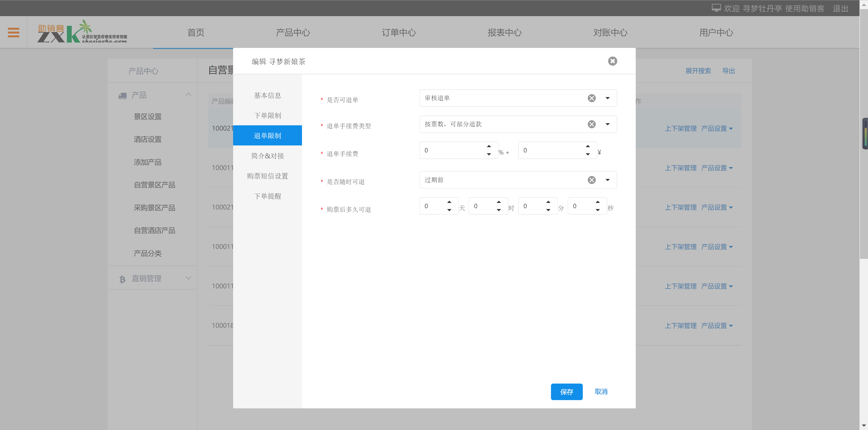Switch to 基本信息 tab
This screenshot has height=430, width=868.
[267, 95]
